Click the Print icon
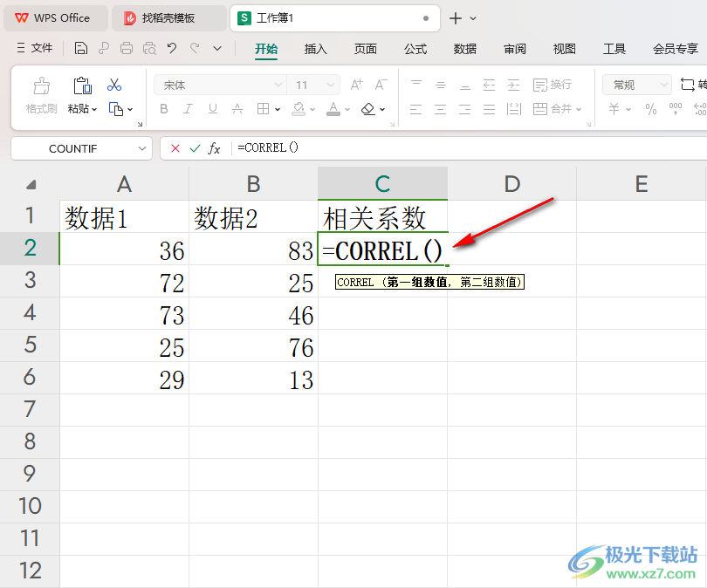Screen dimensions: 707x588 click(x=127, y=48)
